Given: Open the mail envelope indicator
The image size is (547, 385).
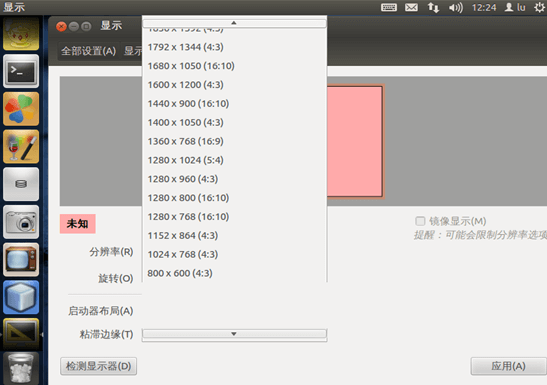Looking at the screenshot, I should (x=411, y=7).
